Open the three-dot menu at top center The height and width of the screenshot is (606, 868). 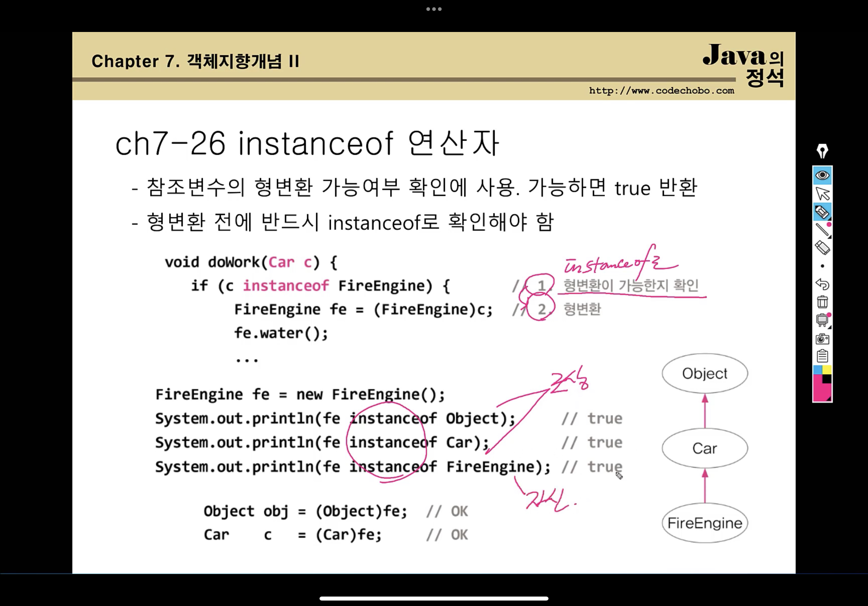434,9
